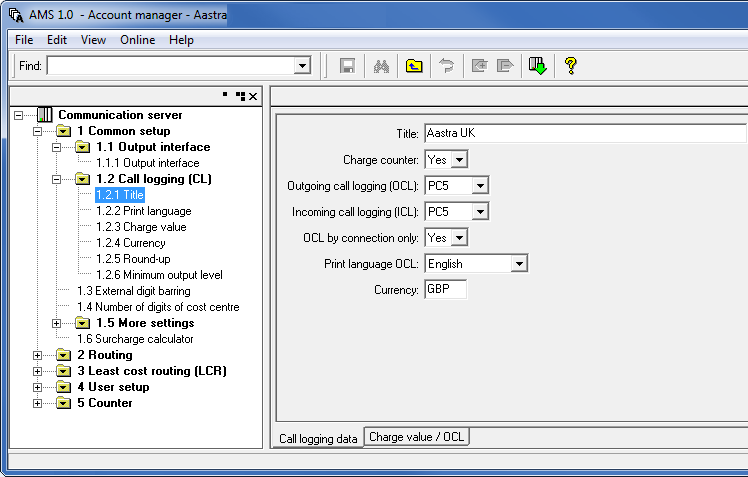Expand the 2 Routing tree node
The image size is (748, 477).
[x=38, y=355]
